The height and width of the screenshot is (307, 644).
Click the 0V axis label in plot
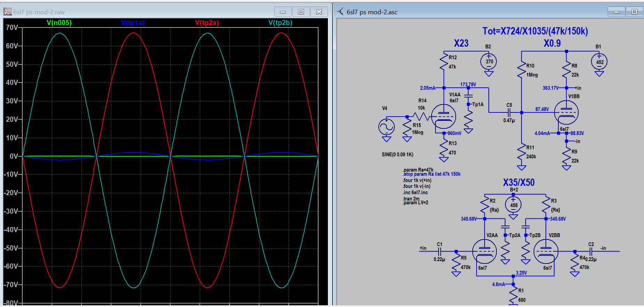click(x=14, y=156)
